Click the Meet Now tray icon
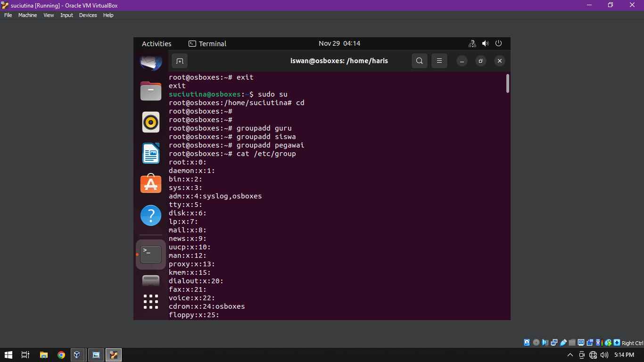Viewport: 644px width, 362px height. click(x=582, y=355)
